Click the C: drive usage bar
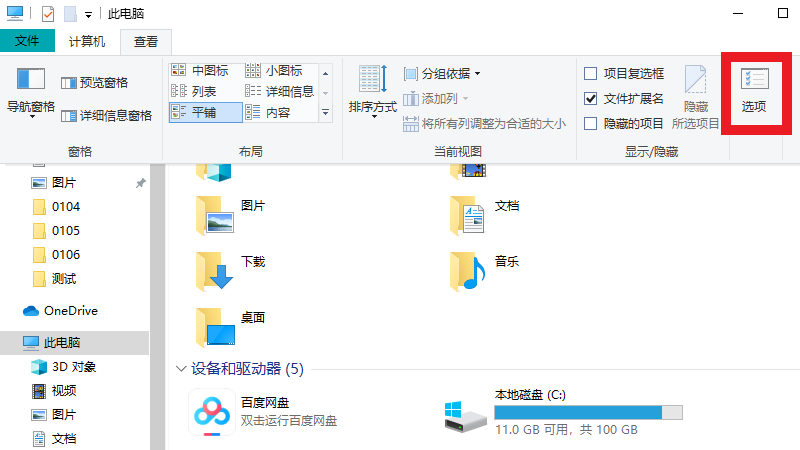This screenshot has width=800, height=450. pos(588,412)
